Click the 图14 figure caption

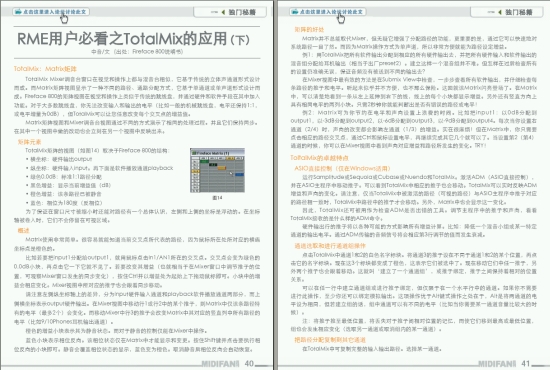[x=217, y=198]
